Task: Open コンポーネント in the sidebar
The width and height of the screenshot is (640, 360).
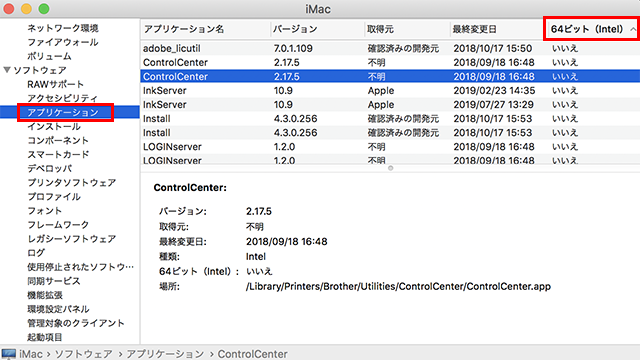Action: click(x=58, y=140)
